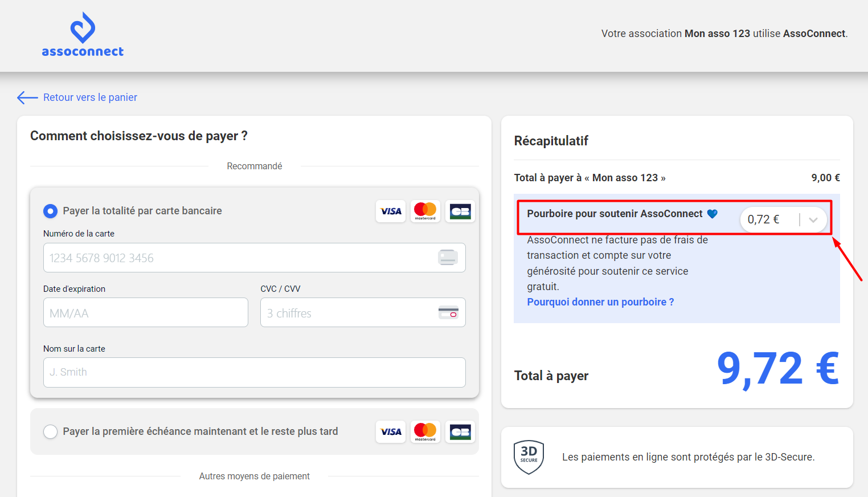Focus the Numéro de la carte field
Image resolution: width=868 pixels, height=497 pixels.
tap(255, 258)
